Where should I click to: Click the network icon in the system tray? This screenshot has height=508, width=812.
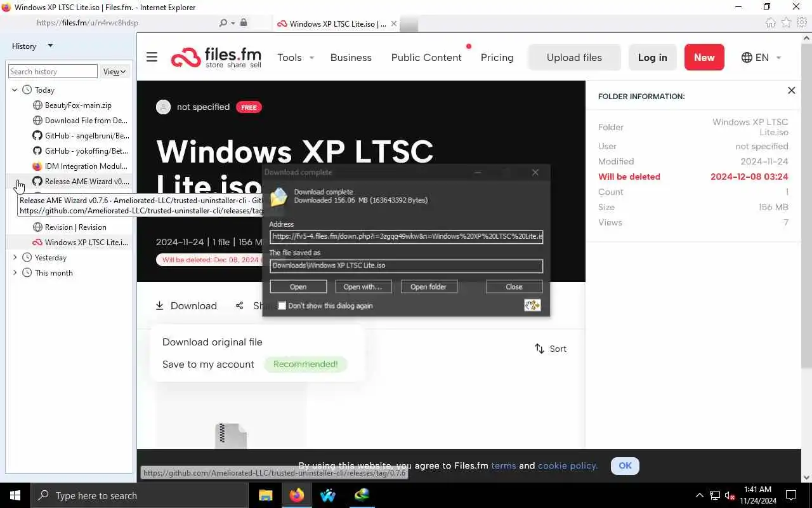(715, 495)
